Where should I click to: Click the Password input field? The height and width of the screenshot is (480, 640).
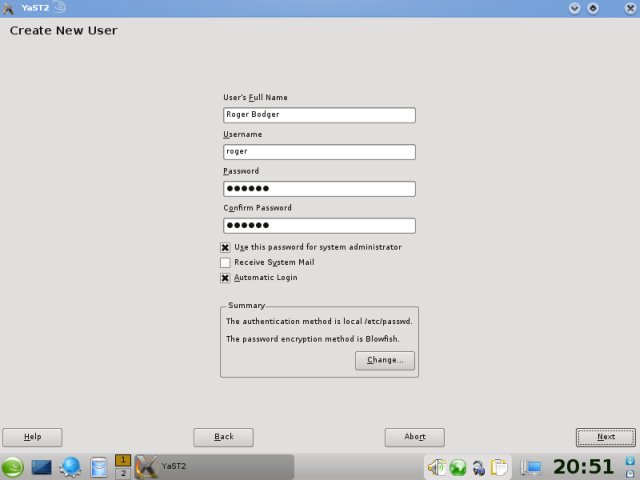pos(319,189)
